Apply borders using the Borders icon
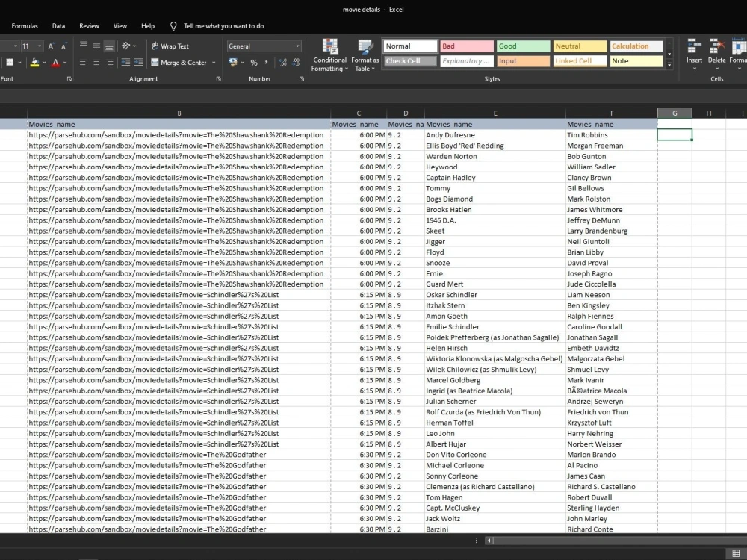The width and height of the screenshot is (747, 560). (10, 63)
